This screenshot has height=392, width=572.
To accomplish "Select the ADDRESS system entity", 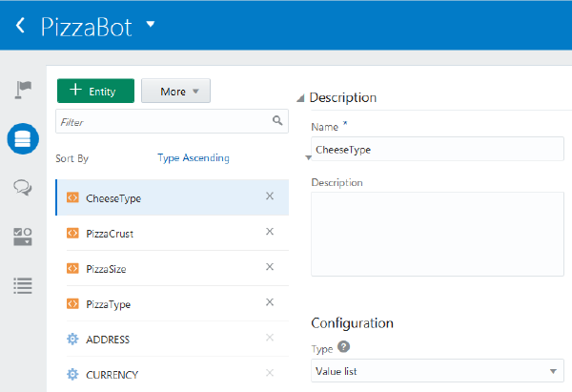I will coord(107,340).
